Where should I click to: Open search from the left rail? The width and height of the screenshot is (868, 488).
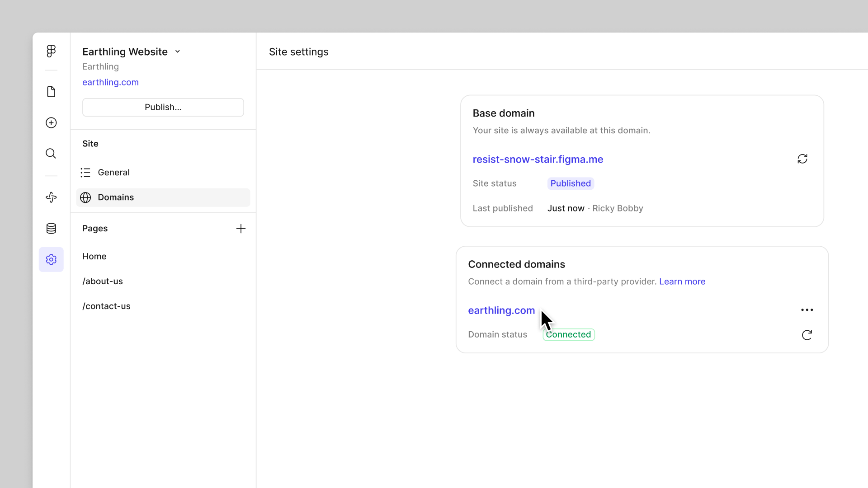pos(51,154)
